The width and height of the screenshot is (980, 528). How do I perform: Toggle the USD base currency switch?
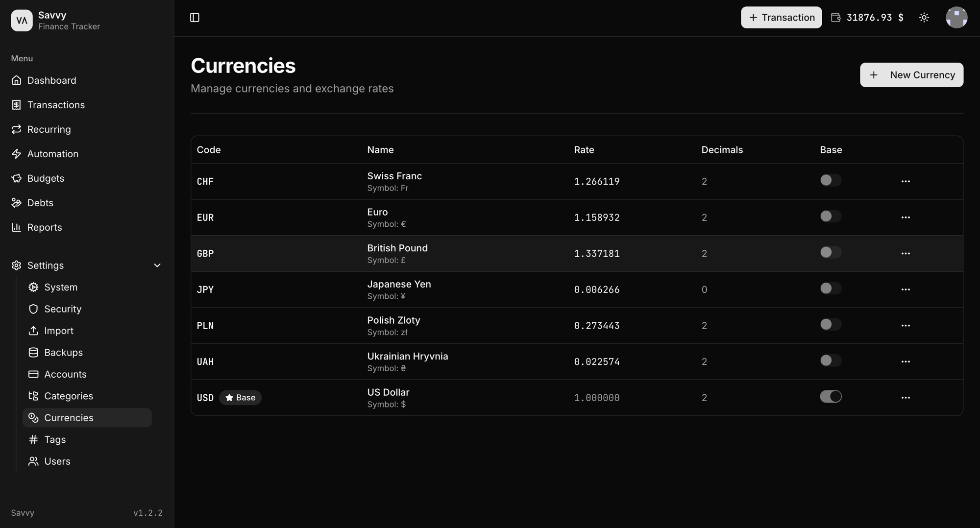pos(831,397)
